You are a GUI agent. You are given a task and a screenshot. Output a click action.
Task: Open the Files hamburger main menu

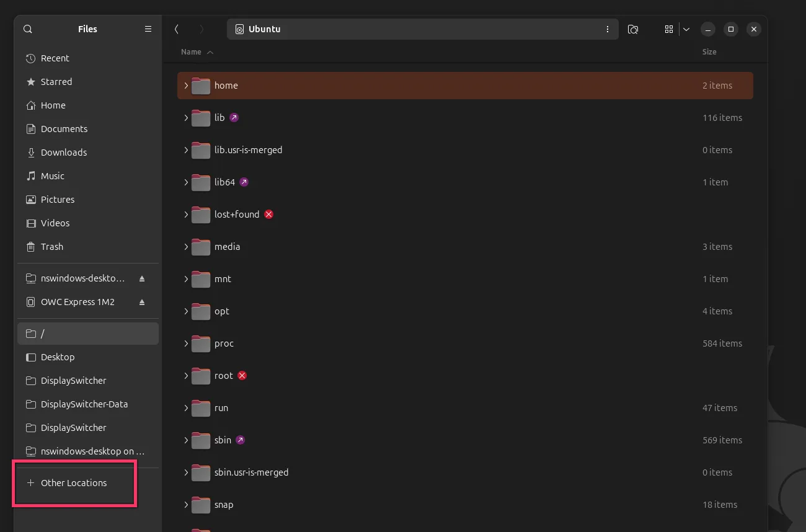click(x=148, y=29)
